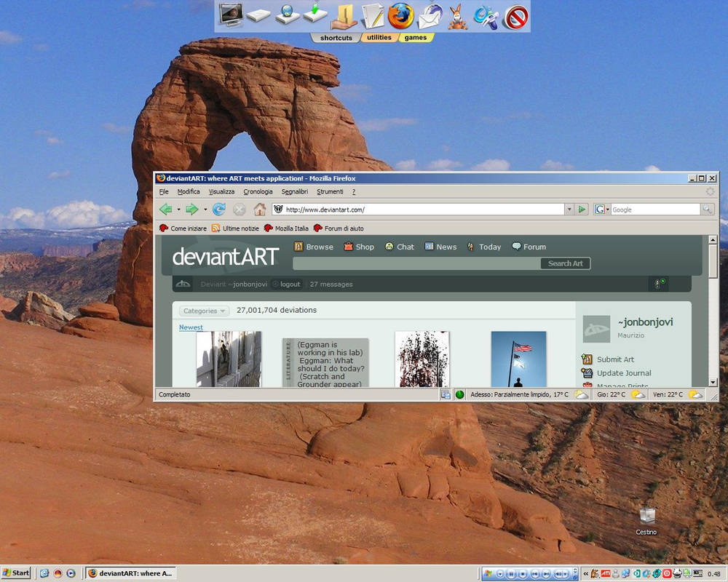Open the Google search engine selector
Viewport: 728px width, 582px height.
(602, 210)
